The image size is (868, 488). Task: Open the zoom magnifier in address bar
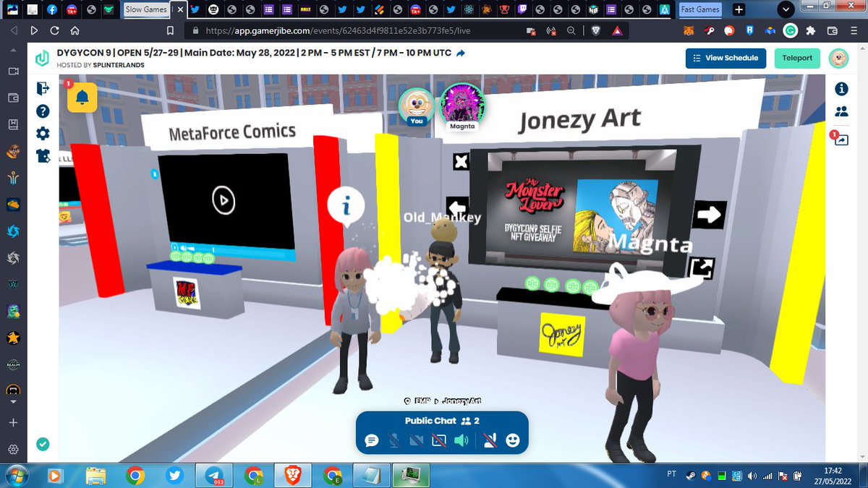(x=571, y=31)
